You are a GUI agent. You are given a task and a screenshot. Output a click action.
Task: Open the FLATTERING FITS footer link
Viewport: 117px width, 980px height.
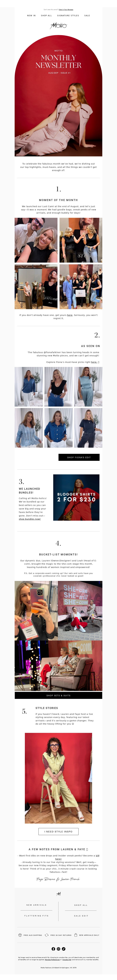[x=37, y=916]
